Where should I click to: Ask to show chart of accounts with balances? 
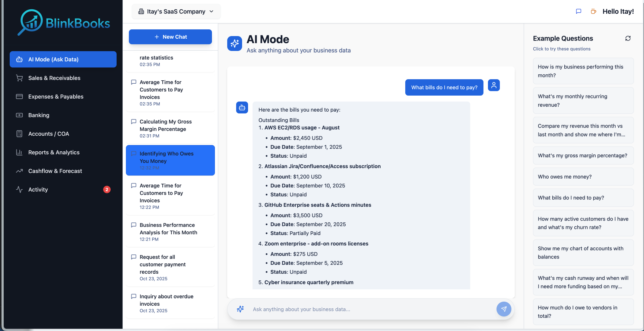pos(583,253)
